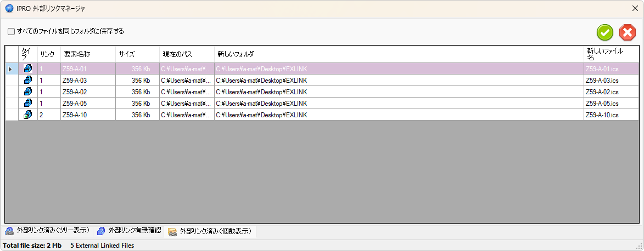Click the 現在のパス column header
Image resolution: width=644 pixels, height=251 pixels.
(x=187, y=54)
